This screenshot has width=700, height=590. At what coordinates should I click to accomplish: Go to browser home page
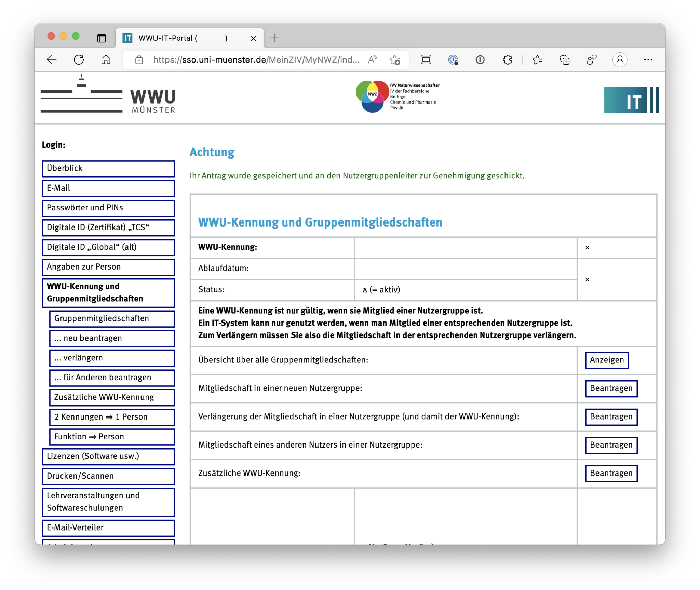[106, 60]
